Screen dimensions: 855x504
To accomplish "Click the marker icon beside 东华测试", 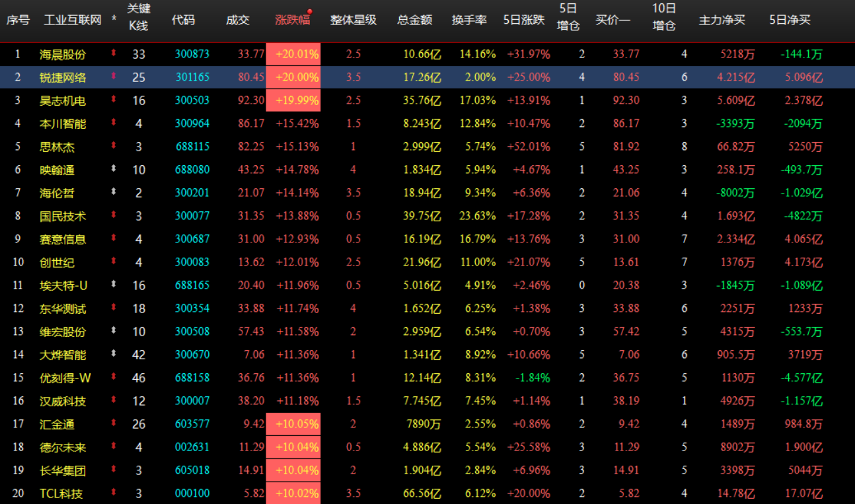I will [x=114, y=308].
